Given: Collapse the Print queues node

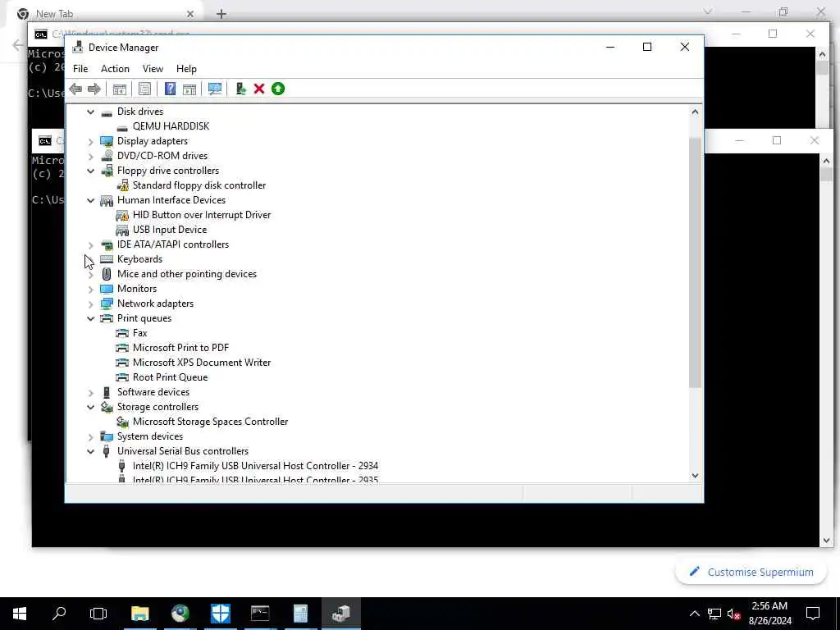Looking at the screenshot, I should [90, 318].
